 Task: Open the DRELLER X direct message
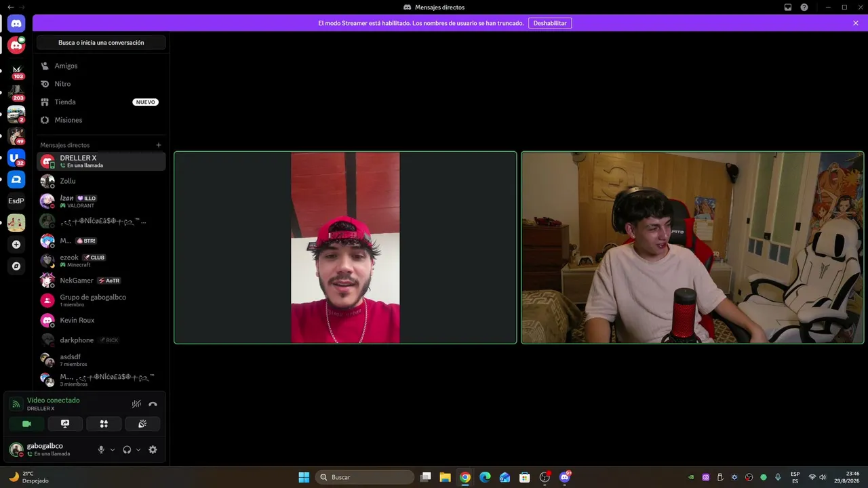point(101,161)
